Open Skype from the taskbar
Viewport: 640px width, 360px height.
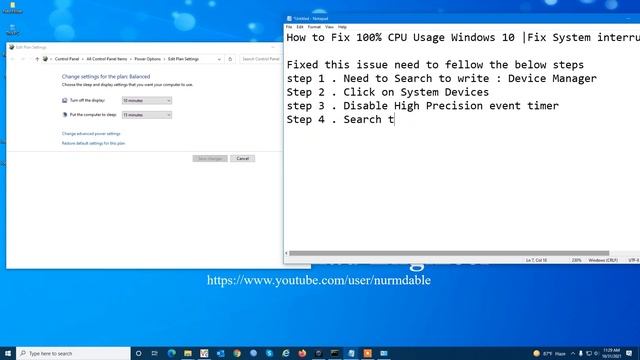click(x=269, y=353)
